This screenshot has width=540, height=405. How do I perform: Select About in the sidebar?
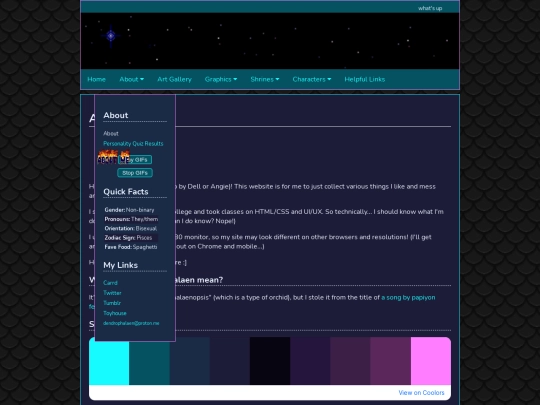click(x=111, y=133)
